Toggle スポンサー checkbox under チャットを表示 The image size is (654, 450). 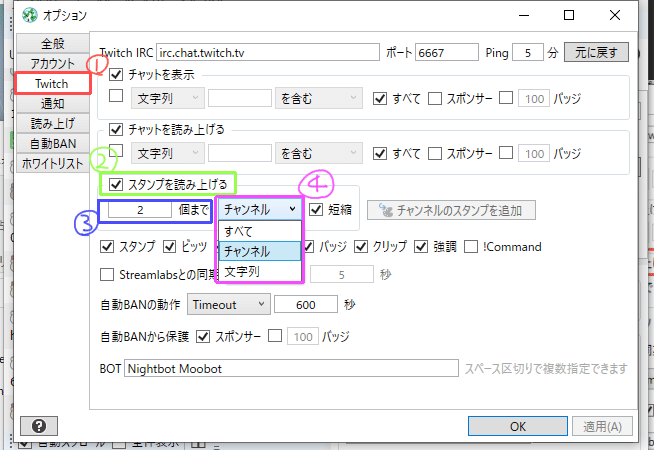(x=435, y=98)
